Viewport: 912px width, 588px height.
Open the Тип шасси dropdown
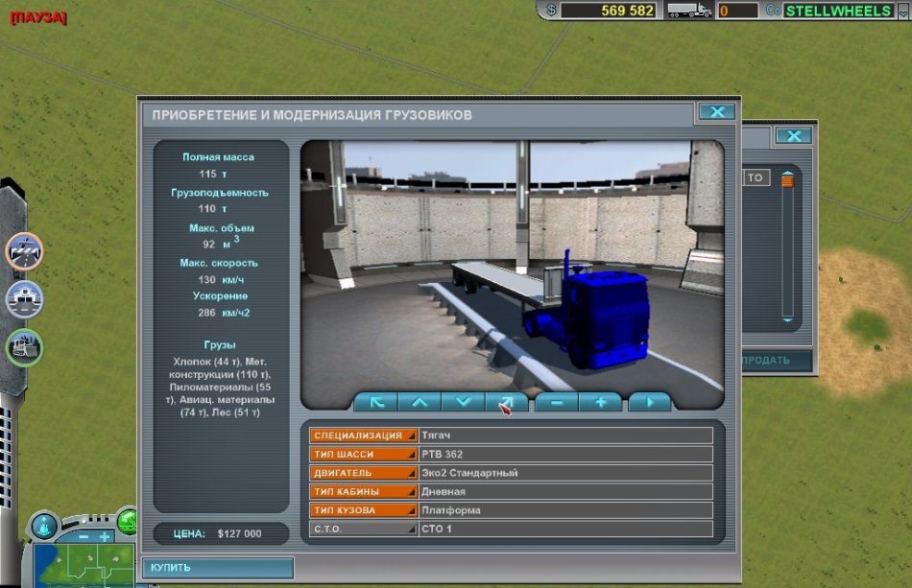364,455
